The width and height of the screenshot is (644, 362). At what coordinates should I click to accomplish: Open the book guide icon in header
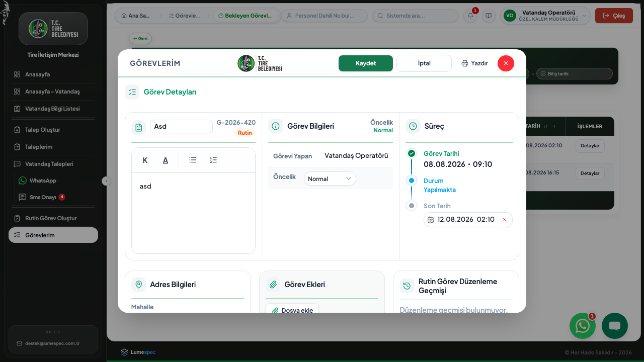coord(489,16)
